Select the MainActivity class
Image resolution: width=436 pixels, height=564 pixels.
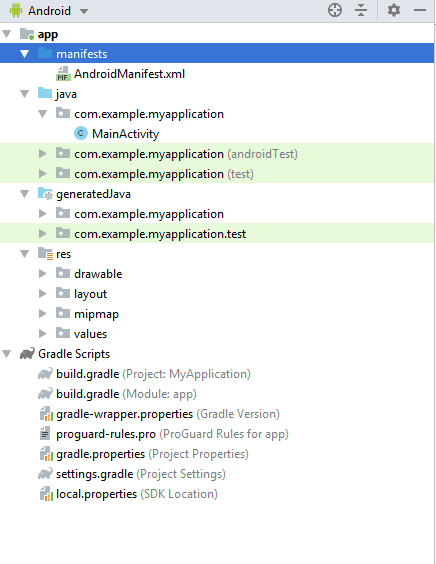[126, 134]
